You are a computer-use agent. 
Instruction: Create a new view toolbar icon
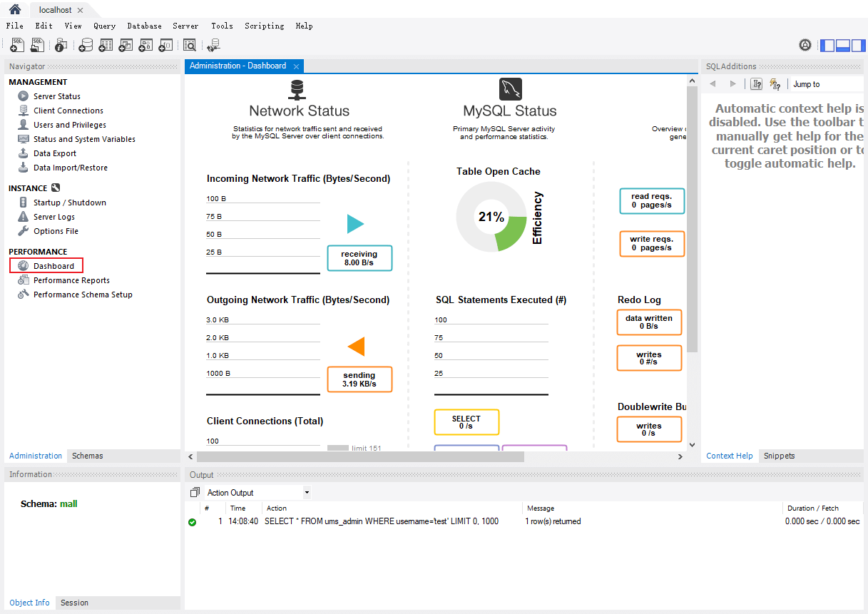[x=126, y=45]
